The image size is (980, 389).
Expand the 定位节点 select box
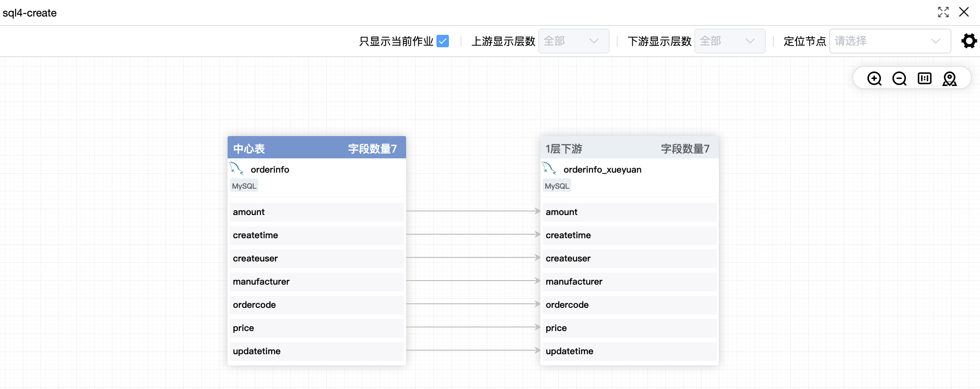[889, 41]
